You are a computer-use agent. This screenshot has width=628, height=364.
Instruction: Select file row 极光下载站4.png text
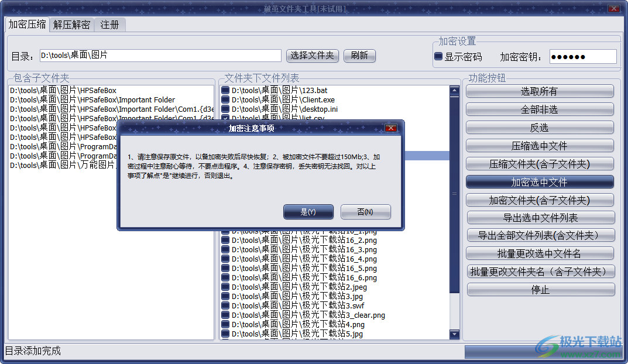click(298, 324)
